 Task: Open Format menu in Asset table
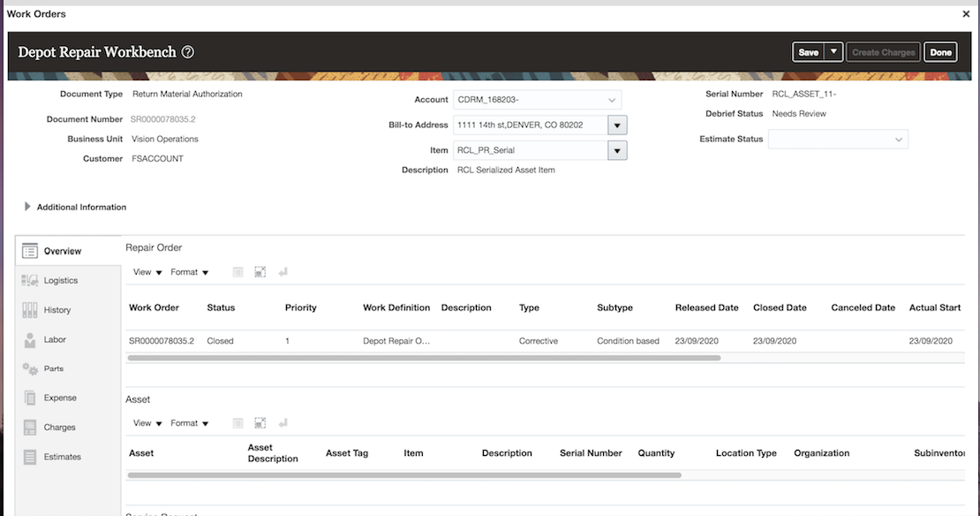tap(189, 423)
